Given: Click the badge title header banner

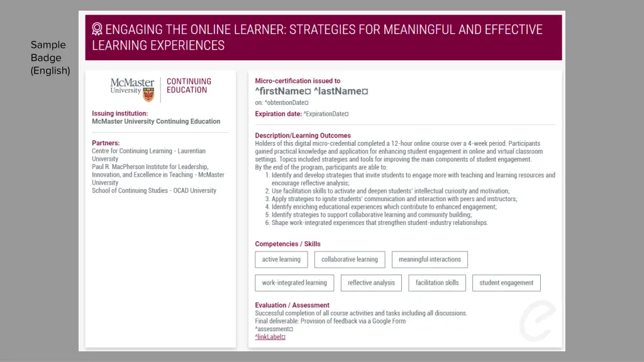Looking at the screenshot, I should tap(323, 37).
